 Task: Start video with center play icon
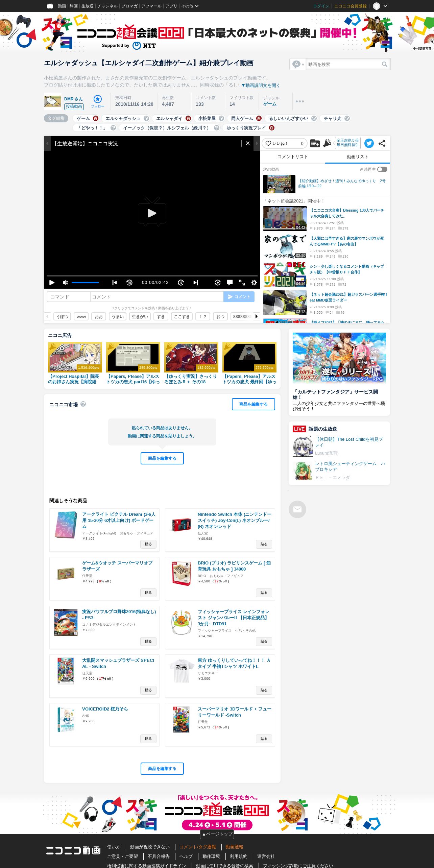(152, 212)
